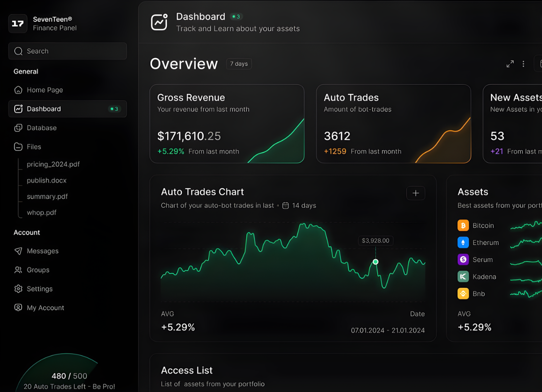
Task: Open the Database panel via its icon
Action: pos(17,127)
